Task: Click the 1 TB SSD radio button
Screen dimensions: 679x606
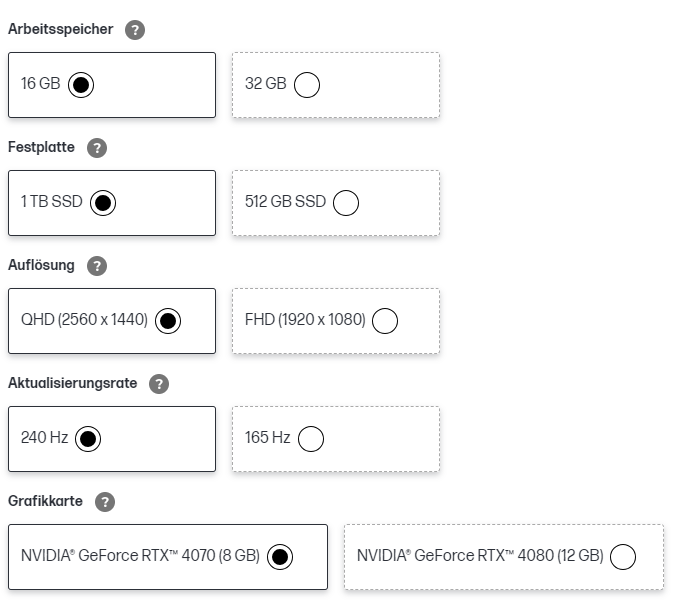Action: click(103, 203)
